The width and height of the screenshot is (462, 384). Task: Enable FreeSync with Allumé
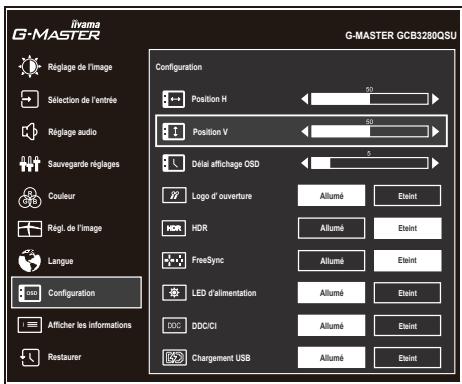point(331,260)
